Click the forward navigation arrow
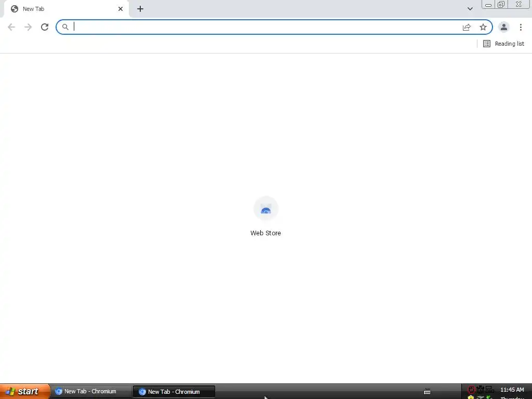The image size is (532, 399). tap(28, 27)
